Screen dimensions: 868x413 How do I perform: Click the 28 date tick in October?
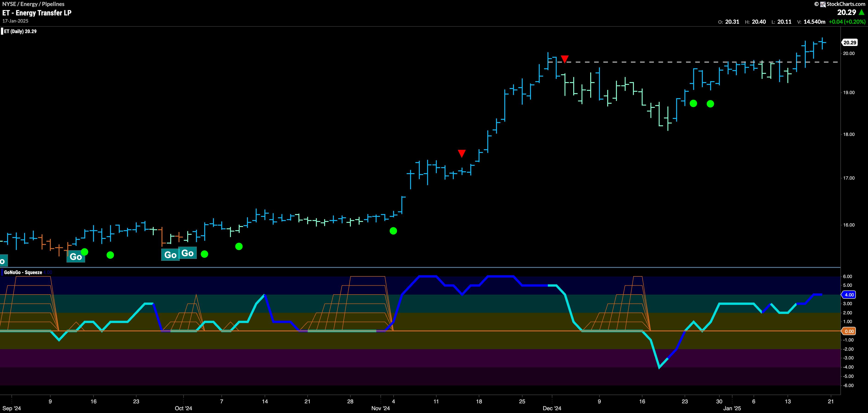tap(350, 401)
